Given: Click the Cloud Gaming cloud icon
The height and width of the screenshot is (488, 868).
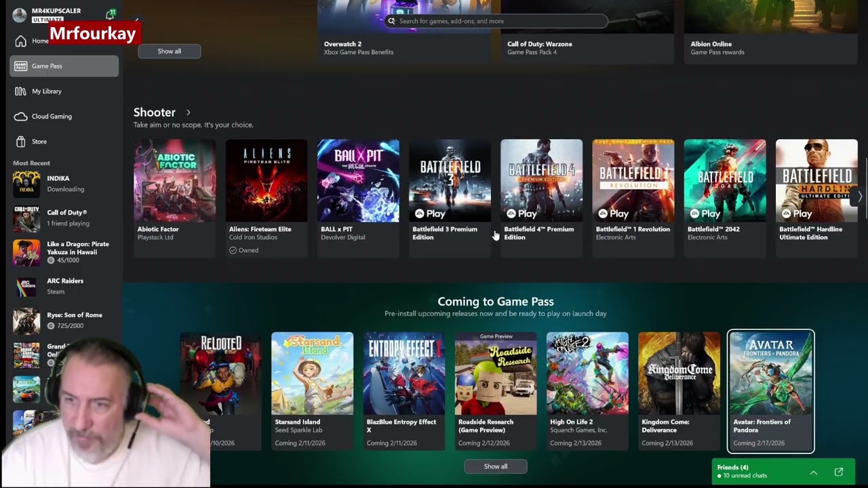Looking at the screenshot, I should (20, 116).
